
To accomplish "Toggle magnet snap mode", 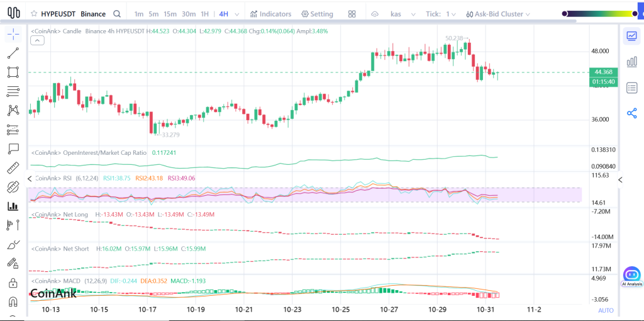I will pos(13,301).
